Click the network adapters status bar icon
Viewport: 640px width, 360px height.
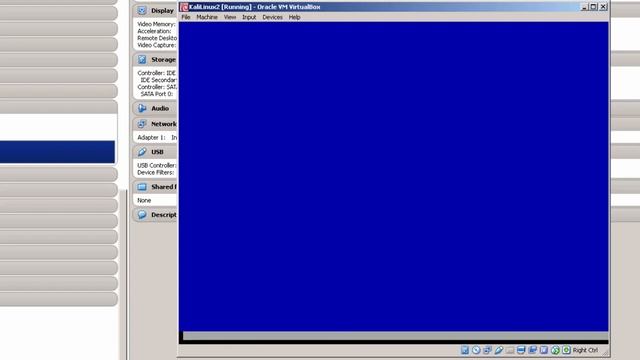(x=487, y=350)
